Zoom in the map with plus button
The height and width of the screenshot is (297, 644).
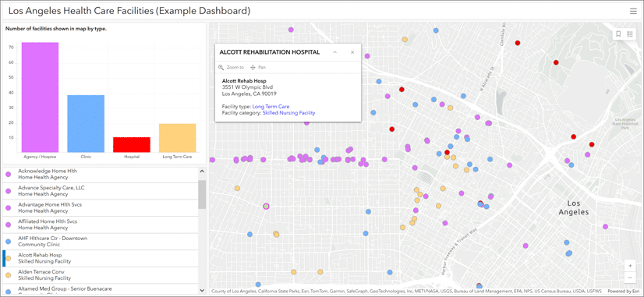(x=630, y=266)
